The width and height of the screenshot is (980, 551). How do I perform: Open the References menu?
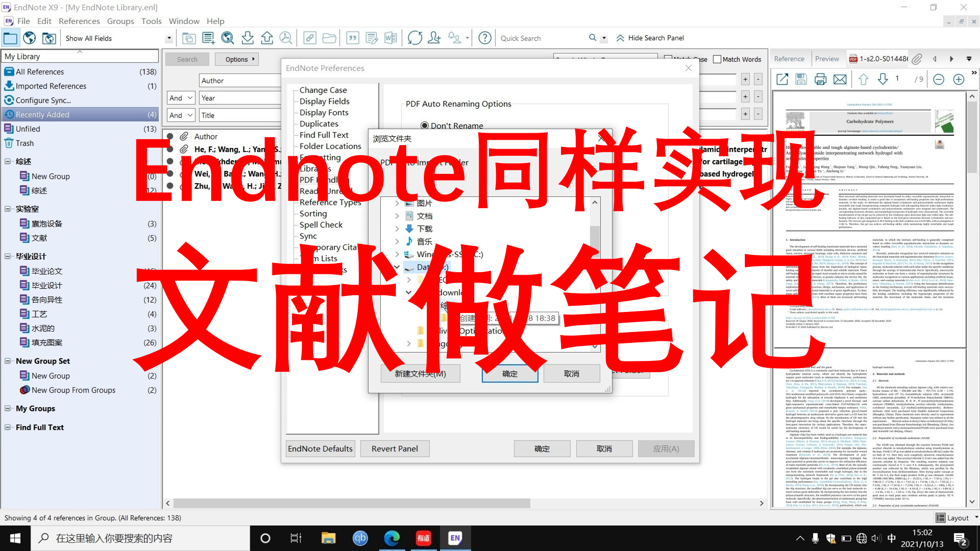(x=79, y=21)
